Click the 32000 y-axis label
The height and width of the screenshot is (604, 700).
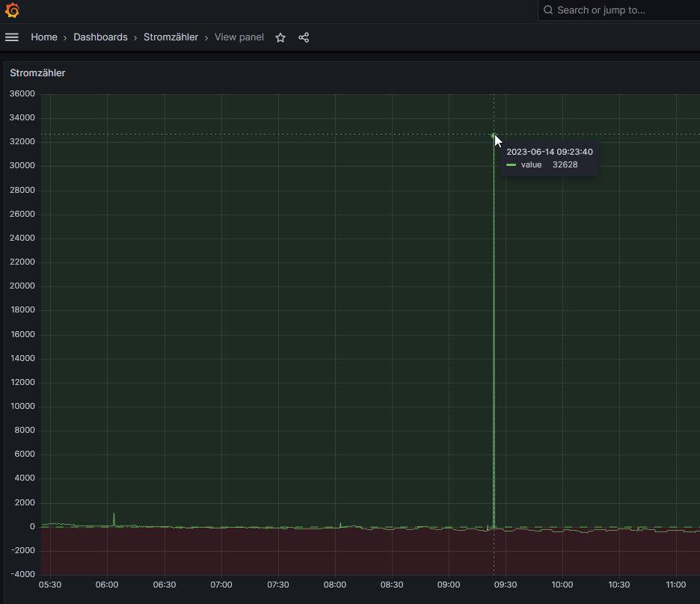point(22,141)
